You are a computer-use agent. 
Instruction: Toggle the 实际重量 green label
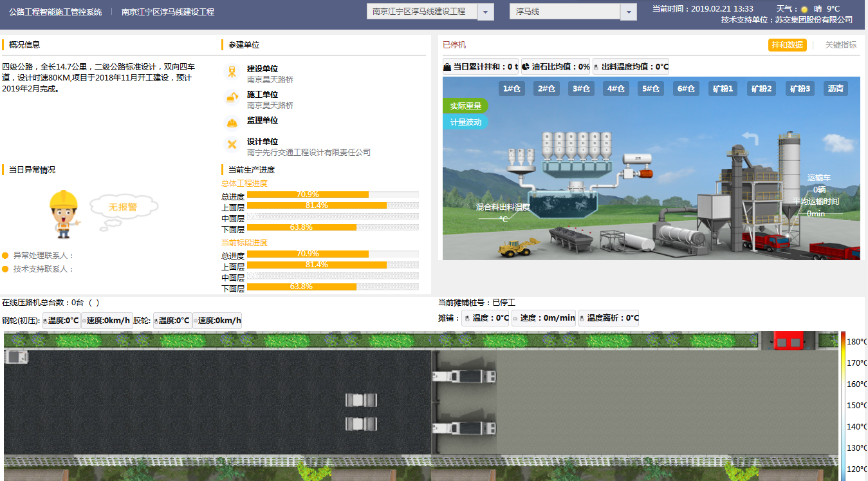(x=465, y=106)
